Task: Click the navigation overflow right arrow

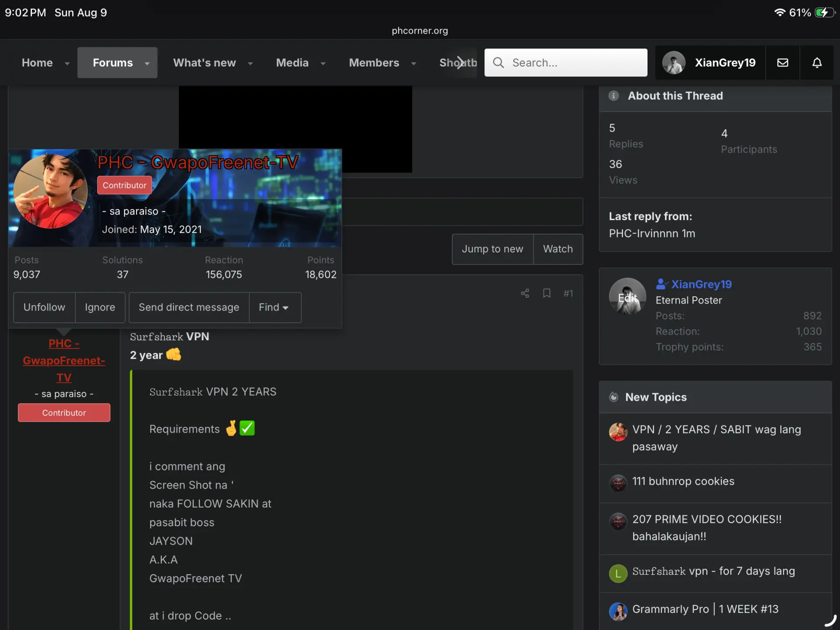Action: [460, 63]
